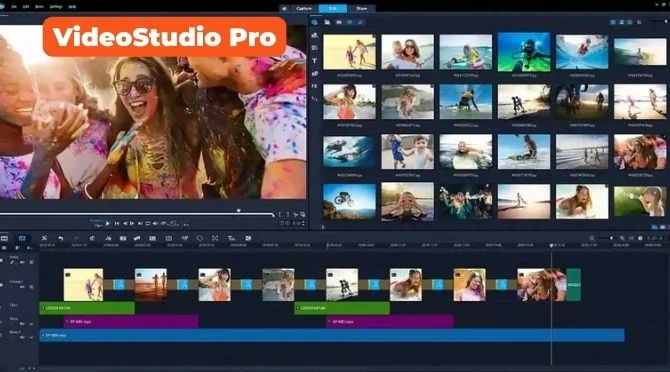670x372 pixels.
Task: Toggle show videos filter in library
Action: (339, 22)
